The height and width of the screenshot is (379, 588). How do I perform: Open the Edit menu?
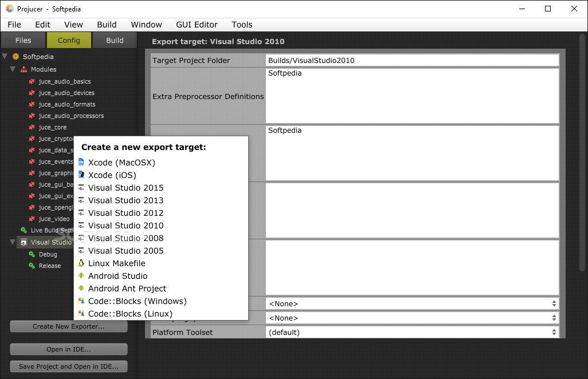tap(43, 25)
